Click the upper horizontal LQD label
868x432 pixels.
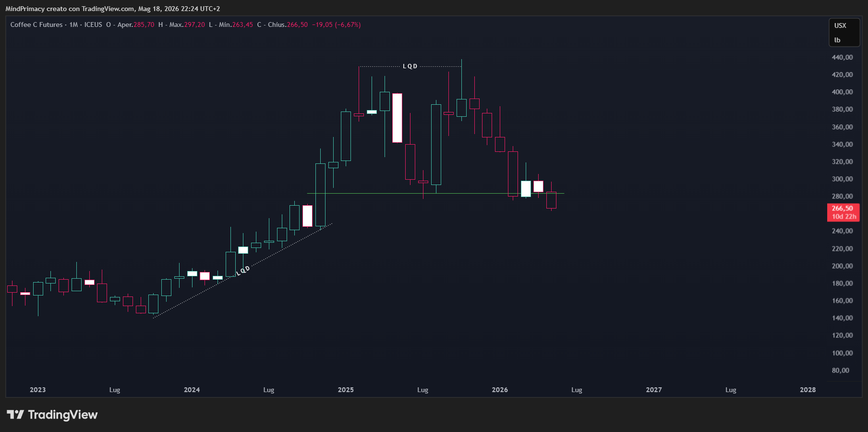click(x=410, y=66)
